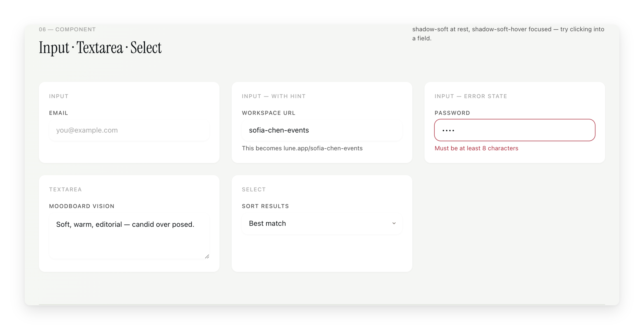The image size is (644, 330).
Task: Click the chevron in Best match select
Action: point(394,223)
